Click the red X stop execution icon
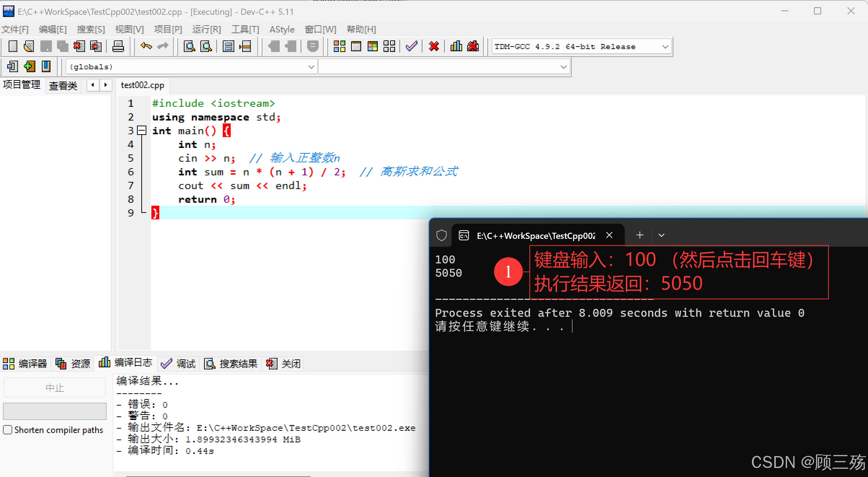This screenshot has width=868, height=477. (x=434, y=46)
